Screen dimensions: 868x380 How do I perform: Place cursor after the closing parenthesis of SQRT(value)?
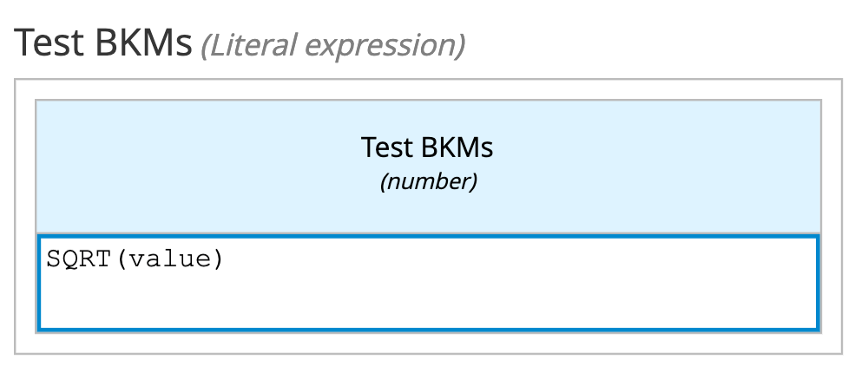pyautogui.click(x=224, y=259)
